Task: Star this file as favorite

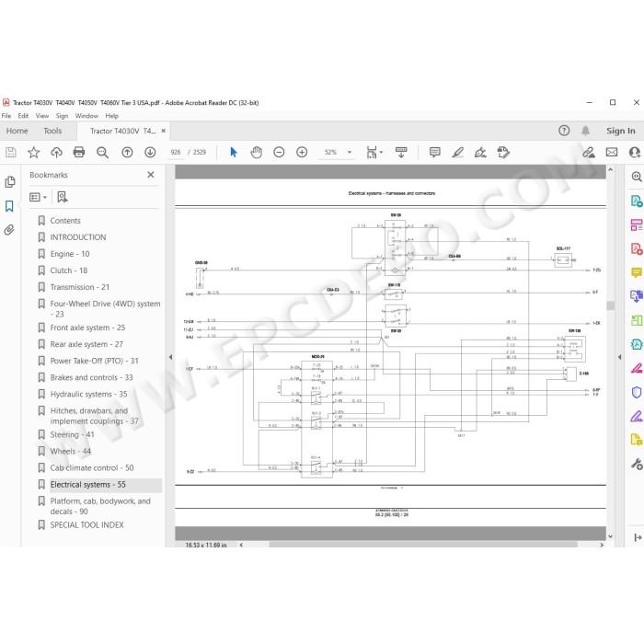Action: click(33, 153)
